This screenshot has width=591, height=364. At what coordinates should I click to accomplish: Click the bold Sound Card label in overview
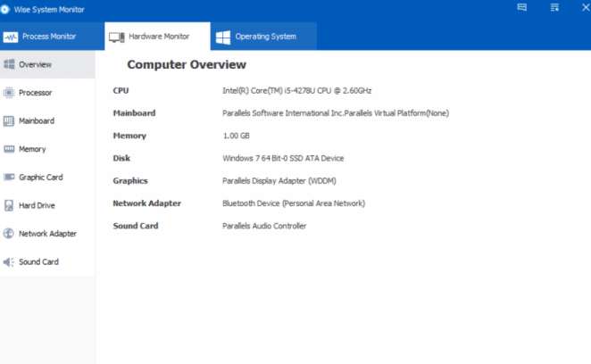click(136, 226)
